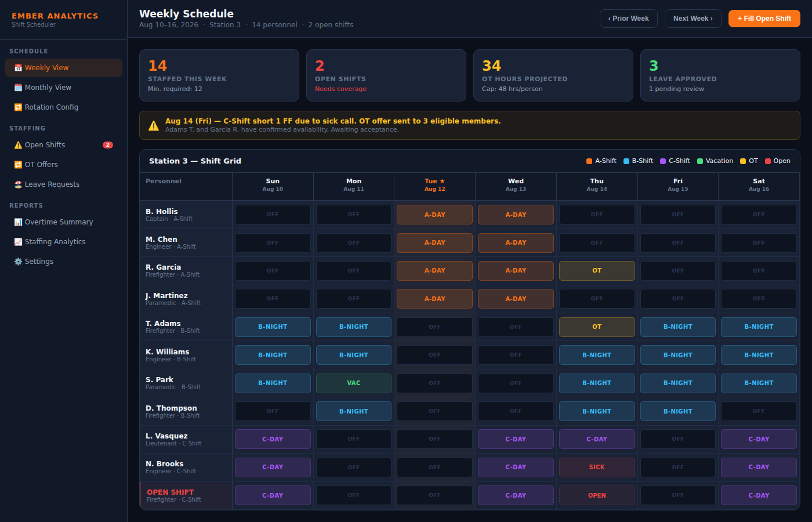Click the Leave Requests icon
Viewport: 812px width, 522px height.
click(18, 184)
